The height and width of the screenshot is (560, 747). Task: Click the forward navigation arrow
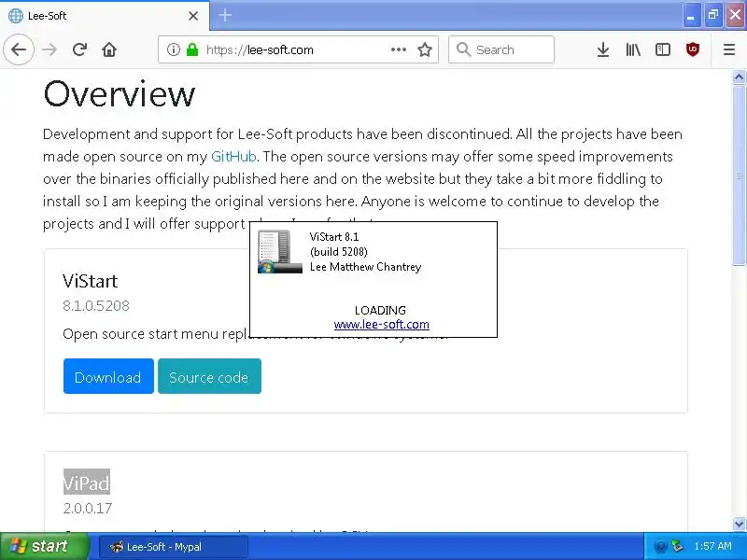point(49,49)
